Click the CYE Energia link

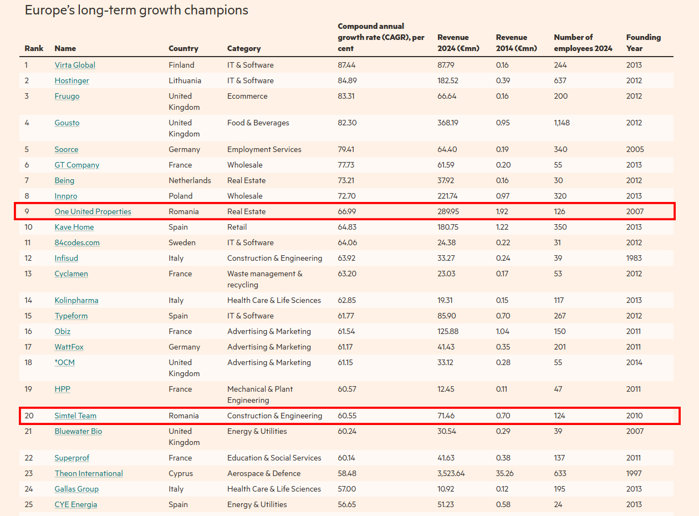click(x=76, y=504)
